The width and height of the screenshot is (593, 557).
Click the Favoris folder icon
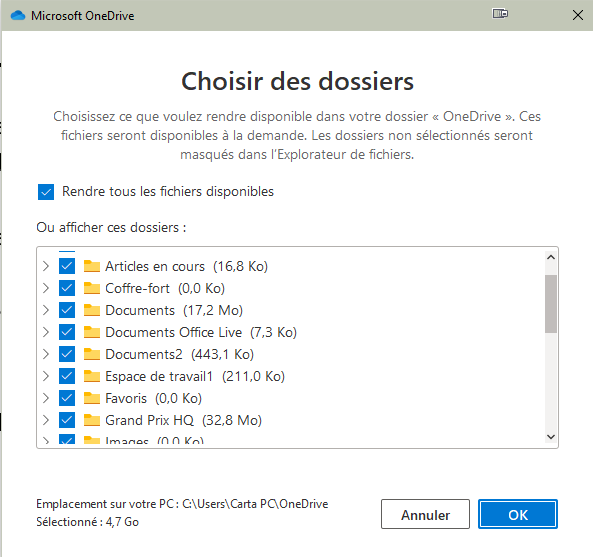pyautogui.click(x=92, y=398)
